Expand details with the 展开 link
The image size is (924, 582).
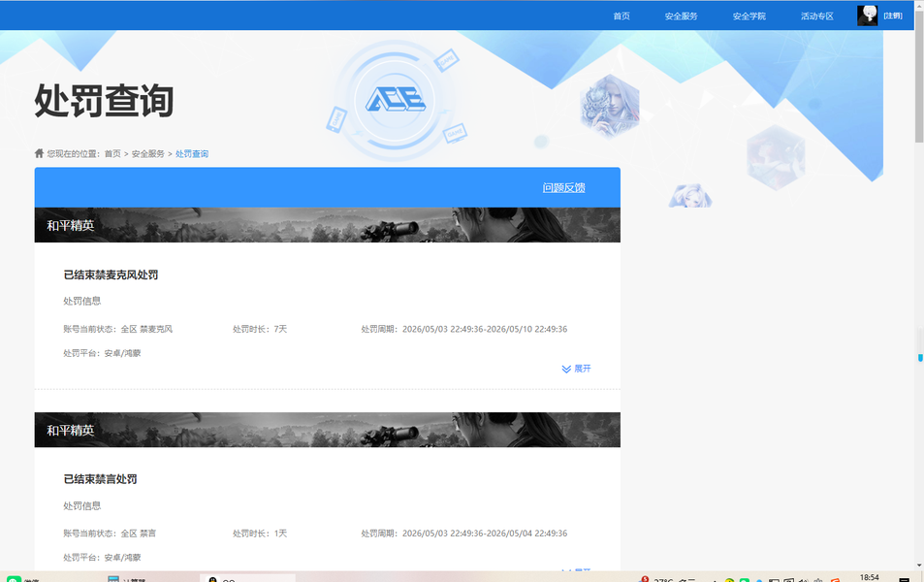coord(582,369)
